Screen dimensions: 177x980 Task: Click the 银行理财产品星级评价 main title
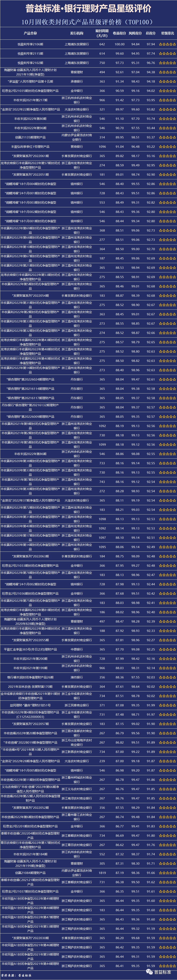tap(88, 9)
